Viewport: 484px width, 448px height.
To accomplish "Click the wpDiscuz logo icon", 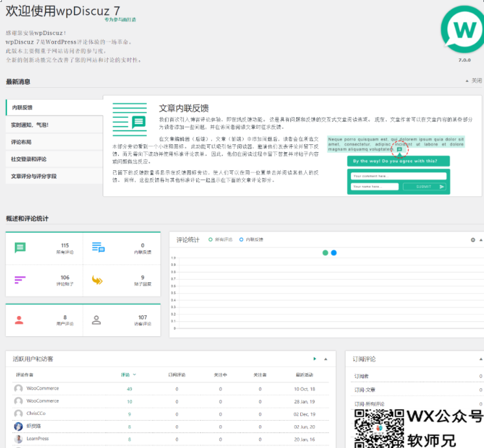I will tap(463, 29).
